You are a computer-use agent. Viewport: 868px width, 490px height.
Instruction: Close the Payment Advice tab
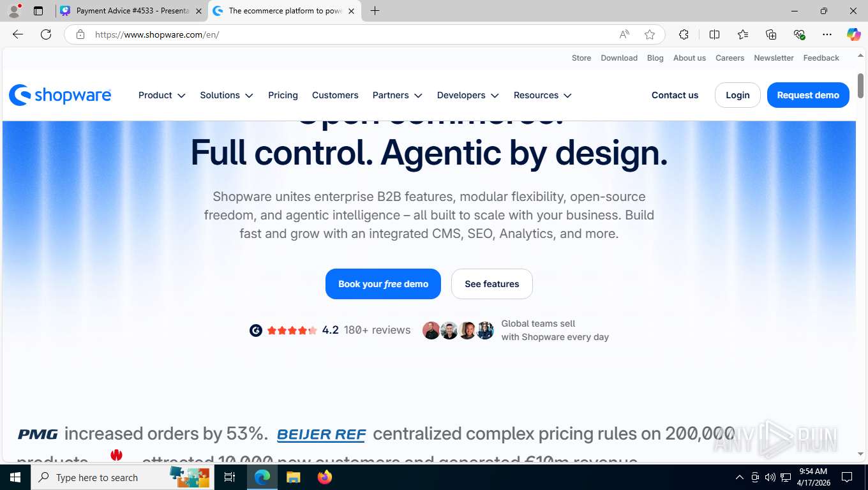click(198, 11)
